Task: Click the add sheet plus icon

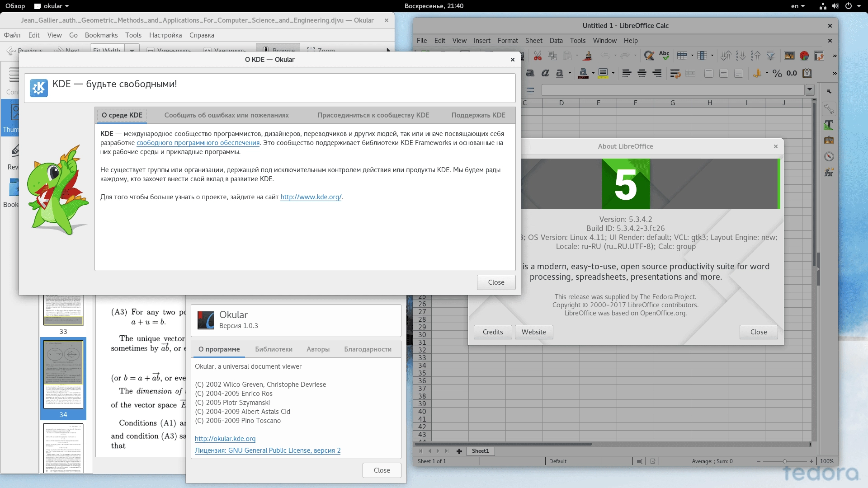Action: [459, 451]
